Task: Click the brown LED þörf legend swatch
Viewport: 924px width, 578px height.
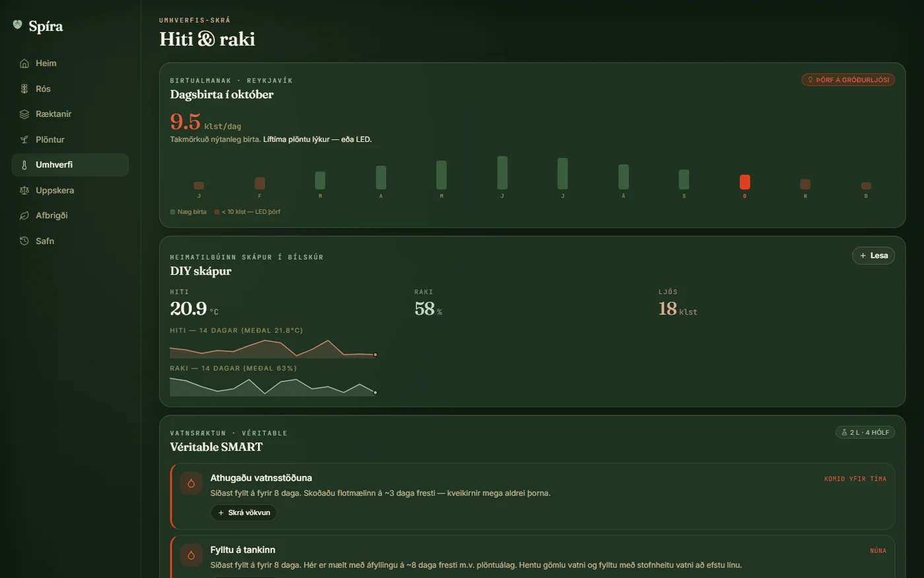Action: 217,212
